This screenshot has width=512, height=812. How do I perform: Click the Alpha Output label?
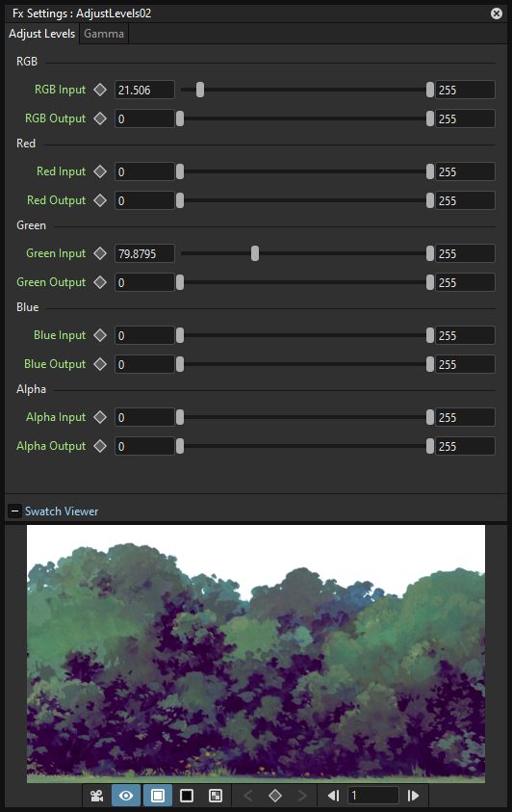pos(51,446)
